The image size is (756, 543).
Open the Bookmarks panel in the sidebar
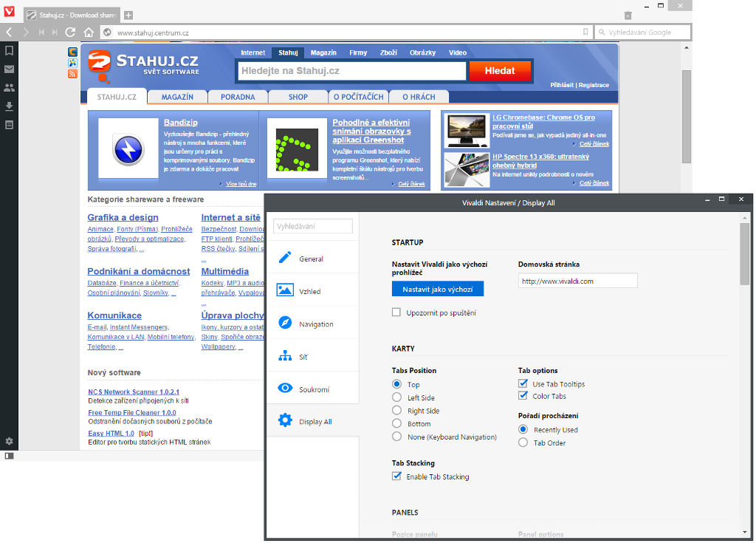[9, 51]
